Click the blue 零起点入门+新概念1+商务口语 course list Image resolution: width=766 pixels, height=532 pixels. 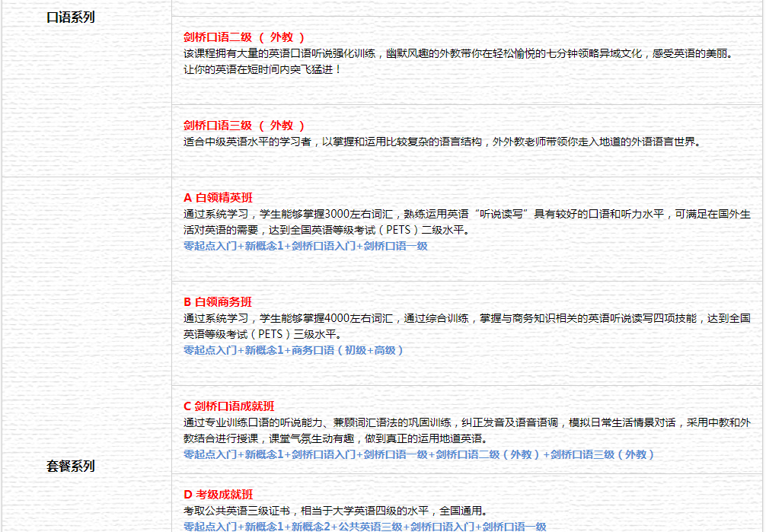pos(293,350)
